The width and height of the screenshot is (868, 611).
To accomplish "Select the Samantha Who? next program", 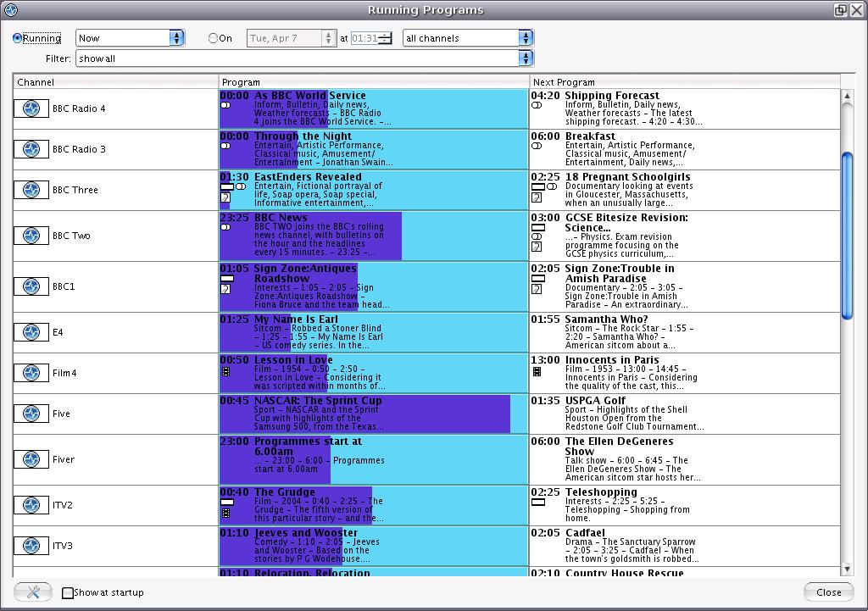I will click(x=685, y=333).
